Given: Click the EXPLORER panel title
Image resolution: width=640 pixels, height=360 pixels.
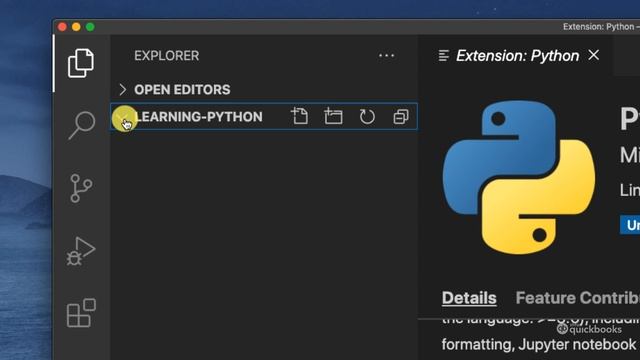Looking at the screenshot, I should coord(167,56).
